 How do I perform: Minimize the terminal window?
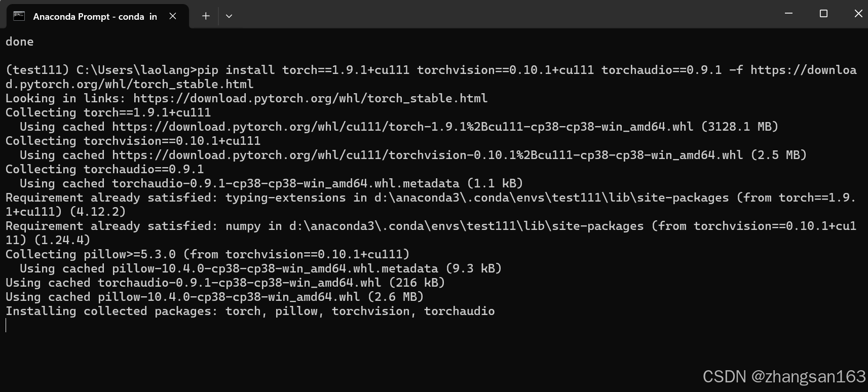tap(789, 13)
